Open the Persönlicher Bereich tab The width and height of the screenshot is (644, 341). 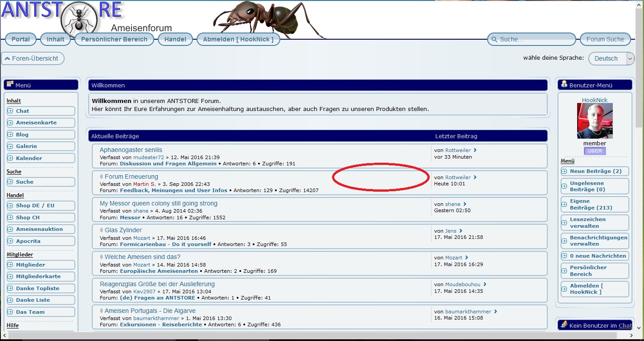tap(114, 39)
